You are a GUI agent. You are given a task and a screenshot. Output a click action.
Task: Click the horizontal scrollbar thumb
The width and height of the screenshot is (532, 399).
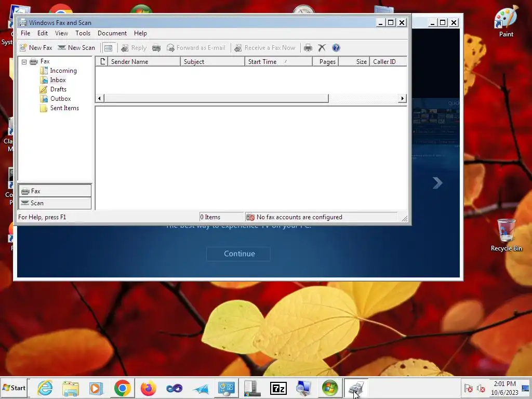click(x=216, y=98)
